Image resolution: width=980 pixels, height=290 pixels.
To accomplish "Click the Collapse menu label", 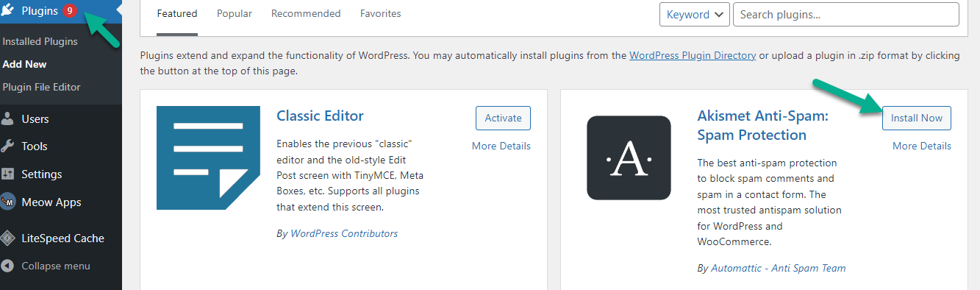I will (56, 266).
